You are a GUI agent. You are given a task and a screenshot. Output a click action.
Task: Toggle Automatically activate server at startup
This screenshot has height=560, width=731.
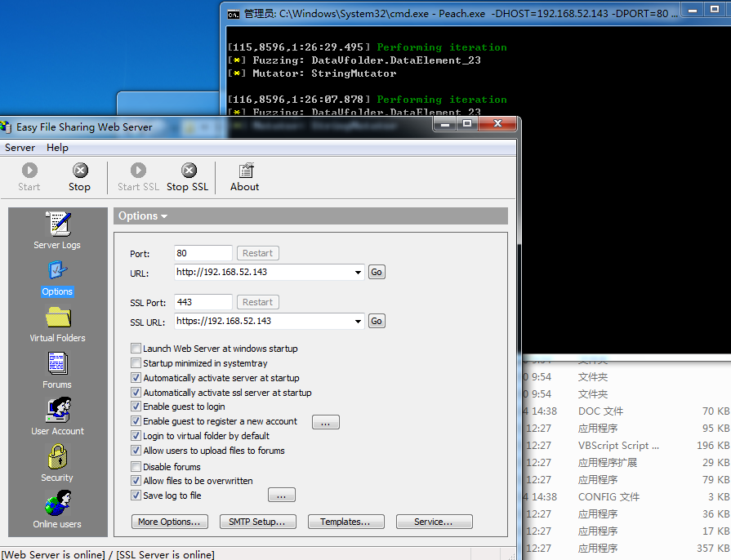(136, 377)
